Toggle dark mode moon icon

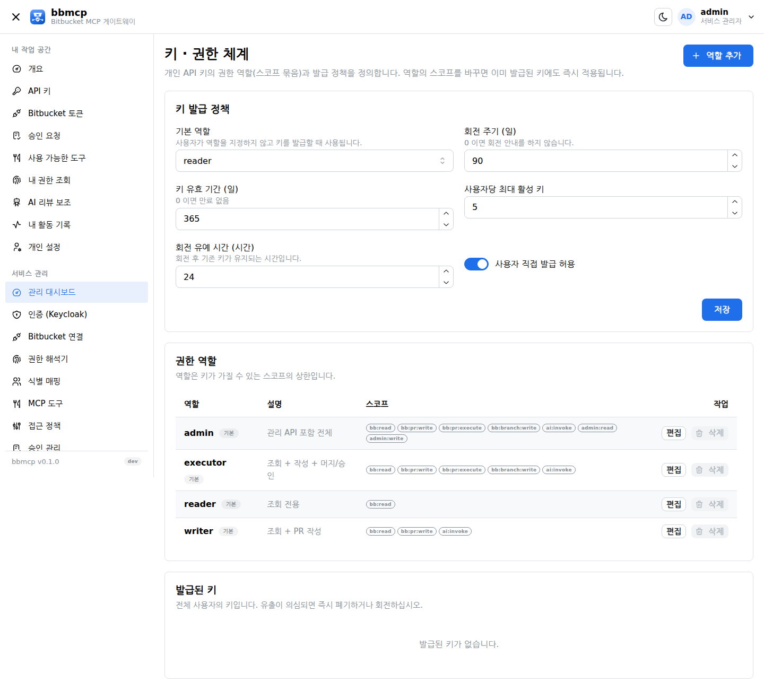point(663,17)
